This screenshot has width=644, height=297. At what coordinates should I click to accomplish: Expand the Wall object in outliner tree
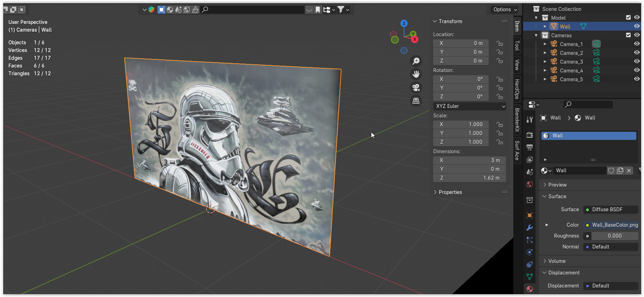click(545, 26)
